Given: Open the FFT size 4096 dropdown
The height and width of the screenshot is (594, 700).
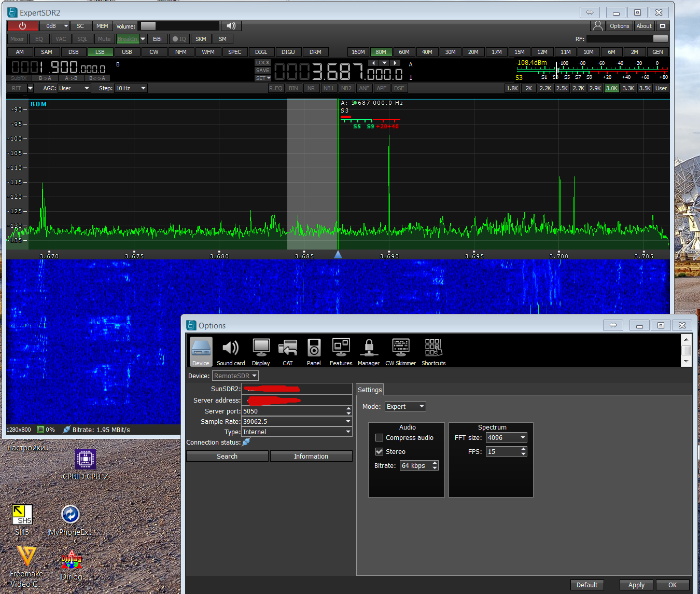Looking at the screenshot, I should pyautogui.click(x=506, y=437).
